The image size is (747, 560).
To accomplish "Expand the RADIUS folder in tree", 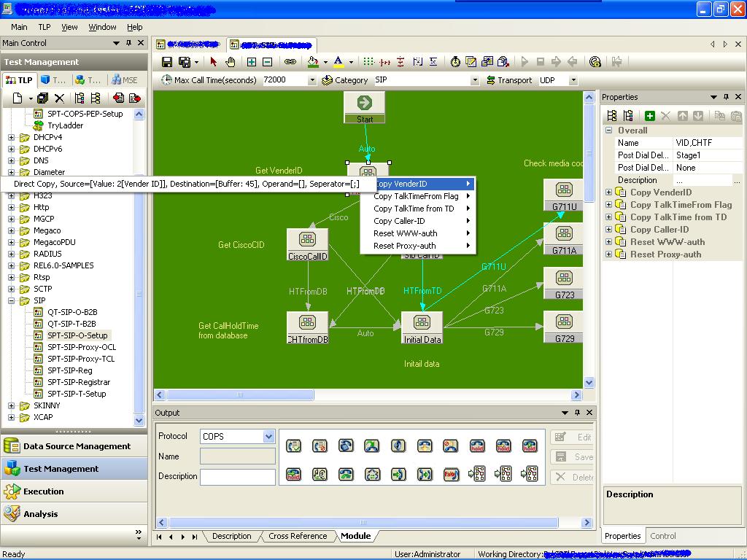I will coord(11,254).
